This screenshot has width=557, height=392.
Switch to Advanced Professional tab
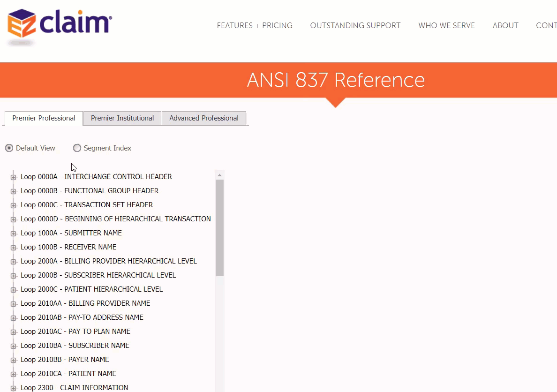204,118
